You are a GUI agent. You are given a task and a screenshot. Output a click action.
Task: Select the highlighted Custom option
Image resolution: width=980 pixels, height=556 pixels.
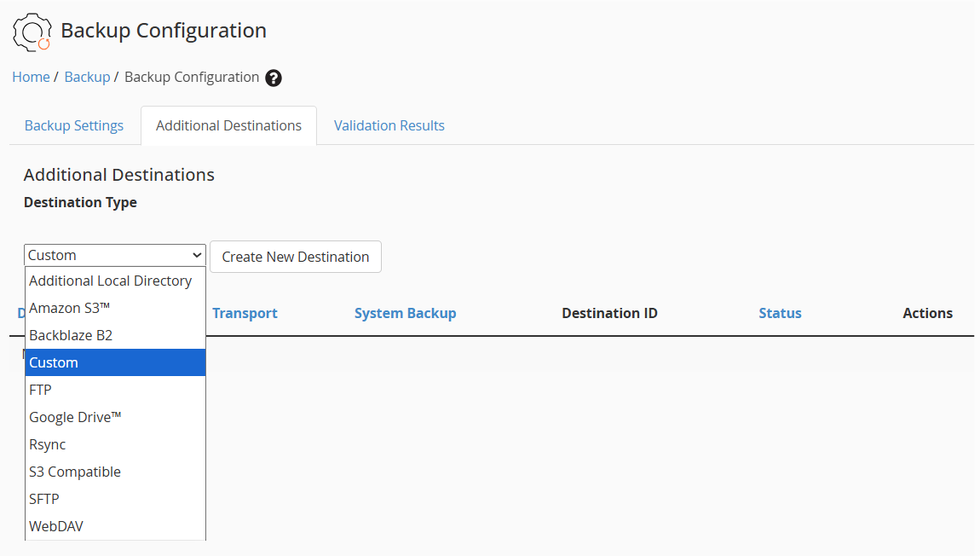point(54,362)
